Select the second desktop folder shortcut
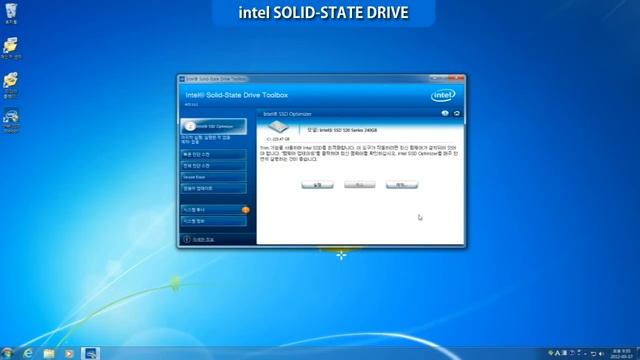This screenshot has height=360, width=640. coord(11,48)
